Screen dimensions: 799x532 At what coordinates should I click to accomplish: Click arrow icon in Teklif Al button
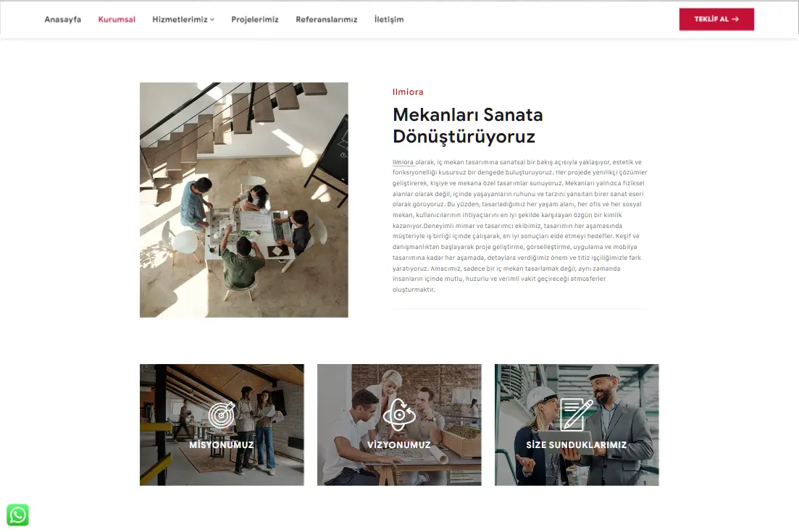tap(735, 20)
